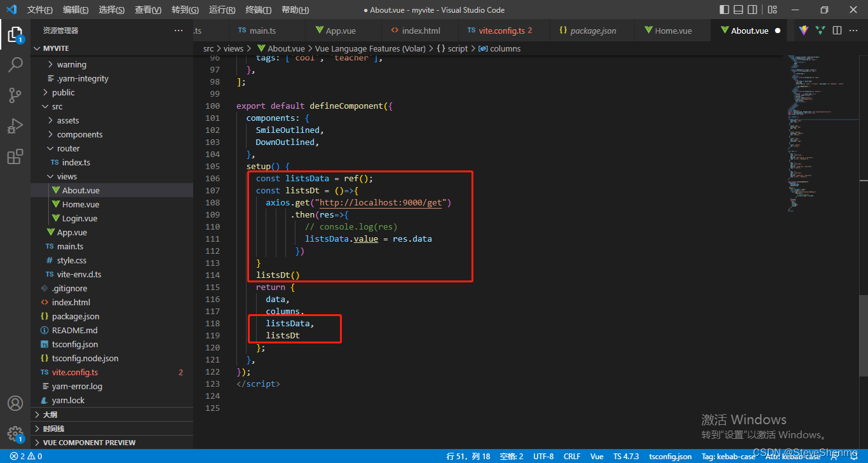Open the 帮助(H) menu
Image resolution: width=868 pixels, height=463 pixels.
[295, 10]
